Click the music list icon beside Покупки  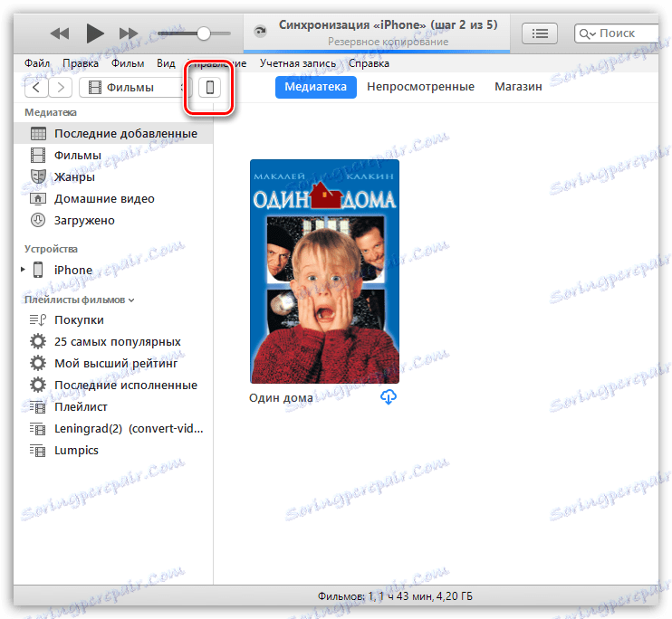[x=38, y=320]
